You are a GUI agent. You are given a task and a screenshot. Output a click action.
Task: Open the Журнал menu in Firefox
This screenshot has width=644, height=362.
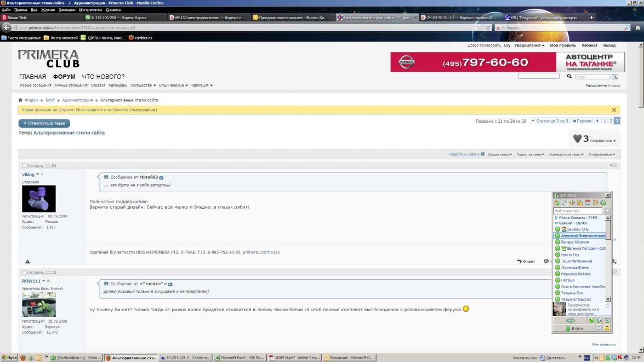click(x=48, y=10)
